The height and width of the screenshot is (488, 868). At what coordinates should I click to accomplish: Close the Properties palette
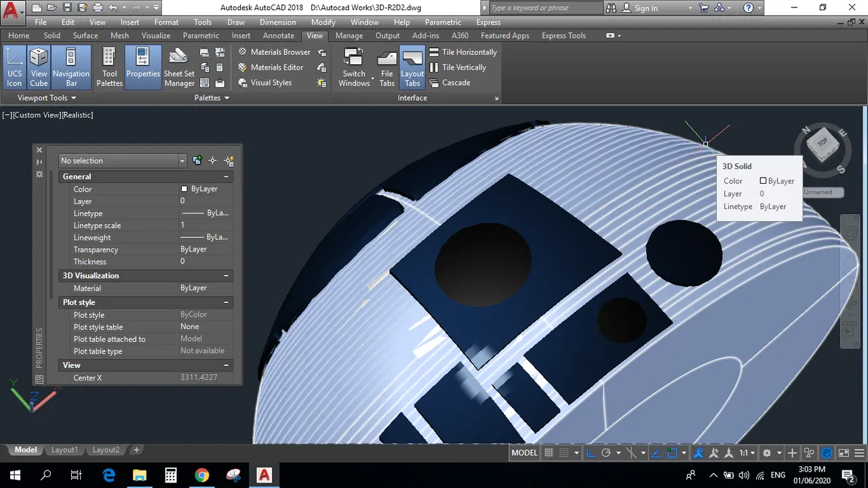[x=39, y=150]
